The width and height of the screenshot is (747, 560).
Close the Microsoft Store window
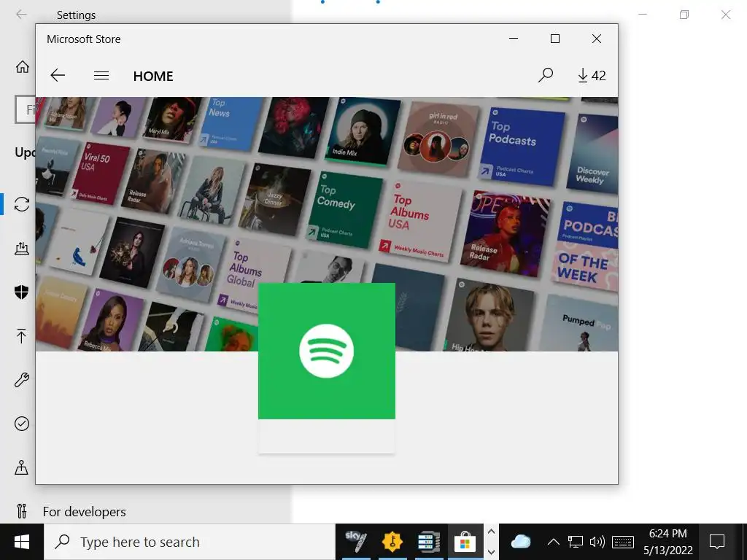(597, 39)
